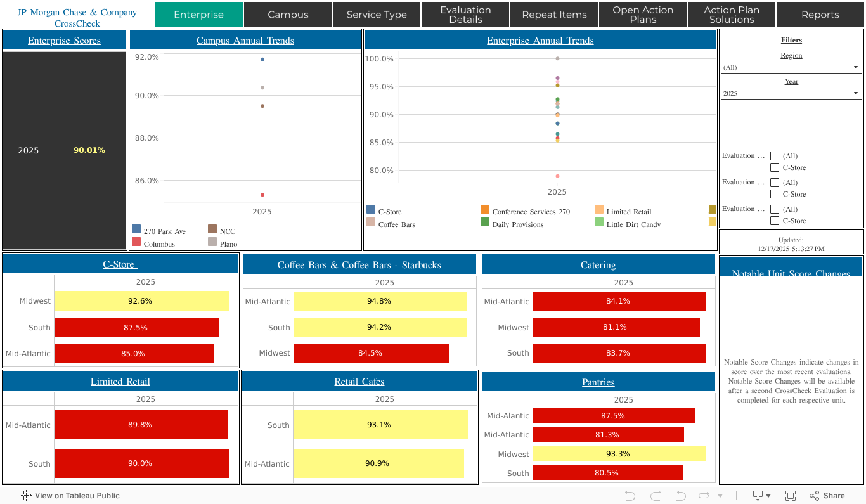Screen dimensions: 866x504
Task: Expand the Region filter dropdown
Action: click(791, 67)
